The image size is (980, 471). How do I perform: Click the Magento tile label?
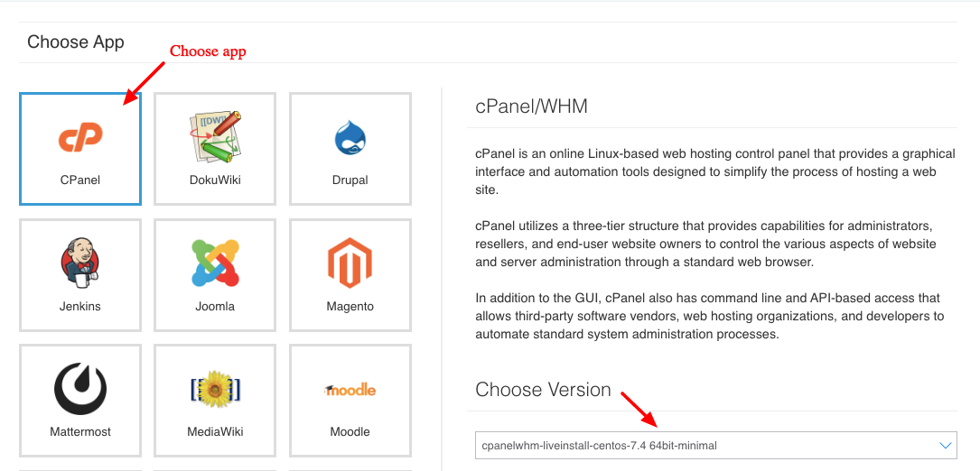[350, 306]
